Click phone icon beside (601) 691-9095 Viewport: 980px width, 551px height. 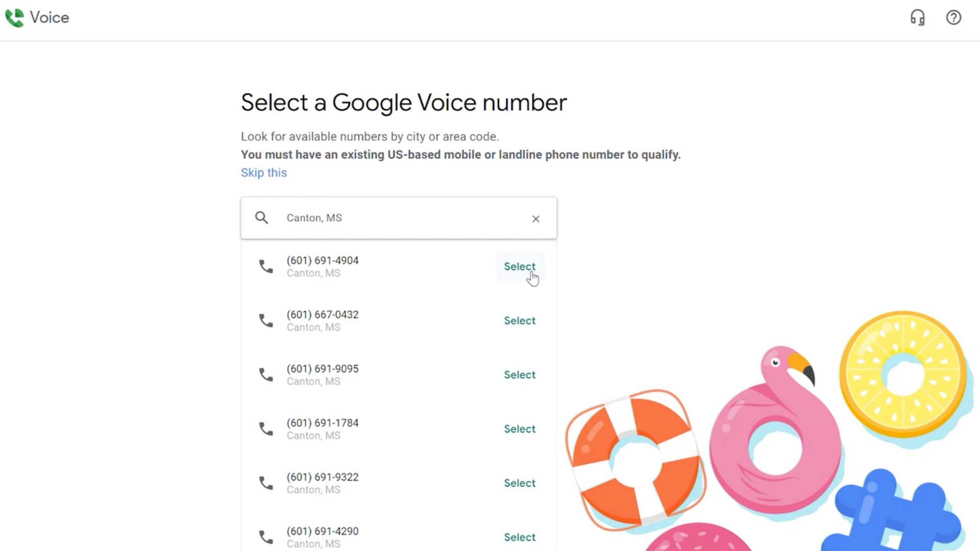[266, 374]
